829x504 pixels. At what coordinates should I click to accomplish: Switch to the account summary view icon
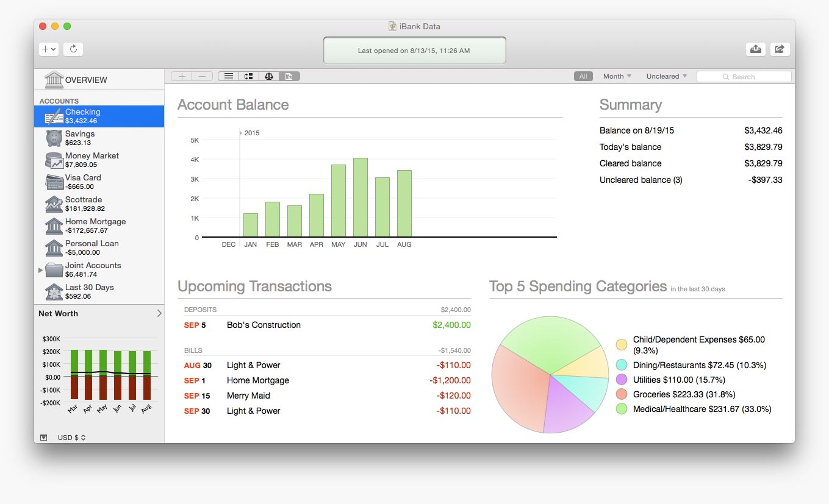[289, 76]
